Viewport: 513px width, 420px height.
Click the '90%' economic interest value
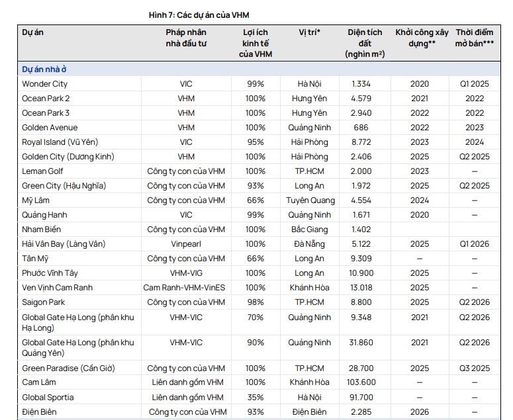pyautogui.click(x=256, y=343)
